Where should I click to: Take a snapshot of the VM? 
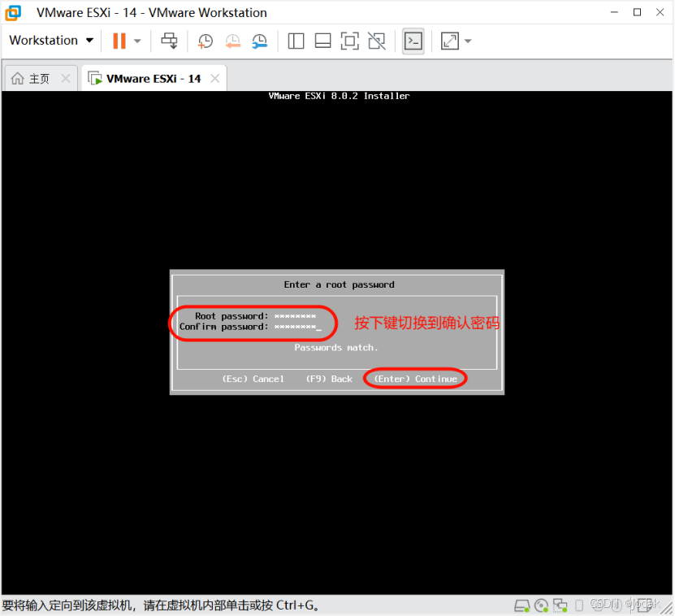pyautogui.click(x=206, y=41)
